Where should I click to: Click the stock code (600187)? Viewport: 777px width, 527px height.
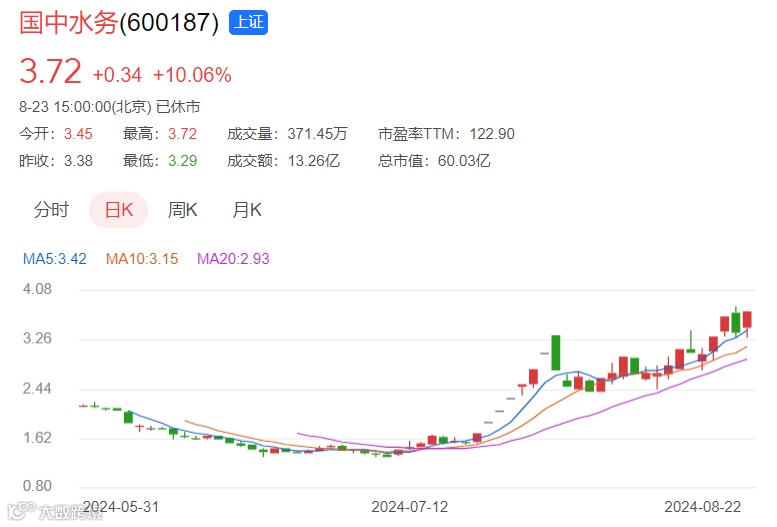(169, 23)
